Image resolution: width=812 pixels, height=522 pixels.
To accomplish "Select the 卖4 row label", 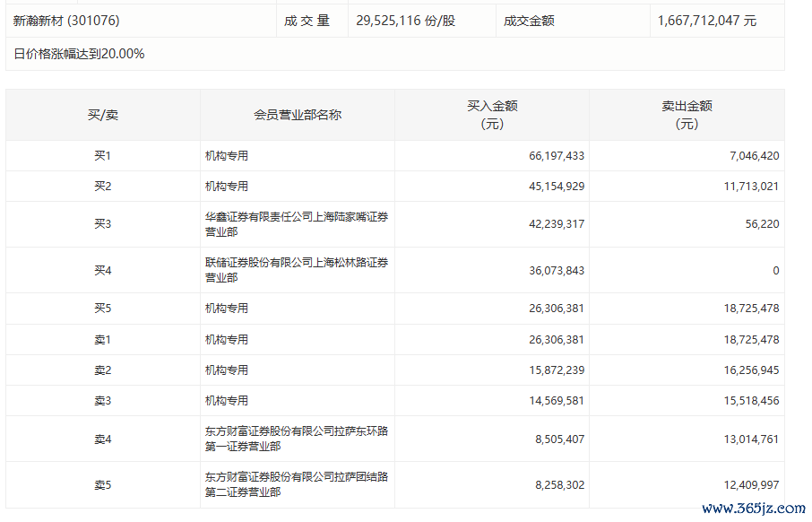I will [x=103, y=439].
